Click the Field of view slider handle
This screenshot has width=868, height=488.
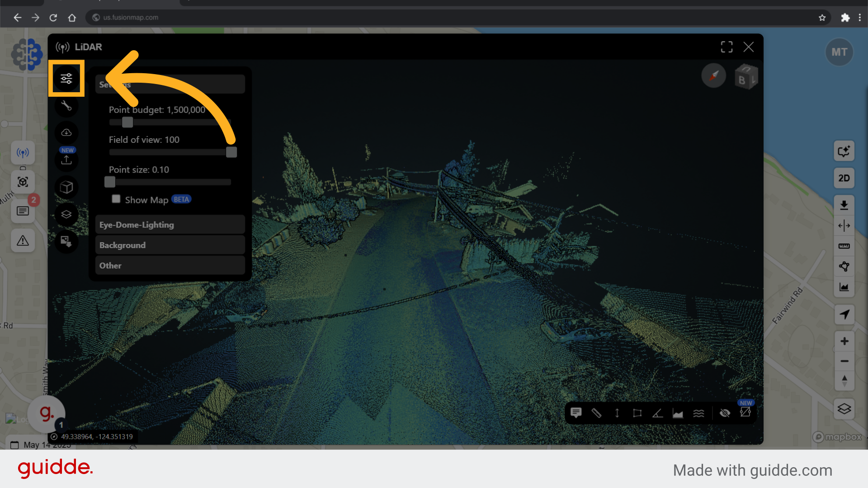[x=231, y=152]
